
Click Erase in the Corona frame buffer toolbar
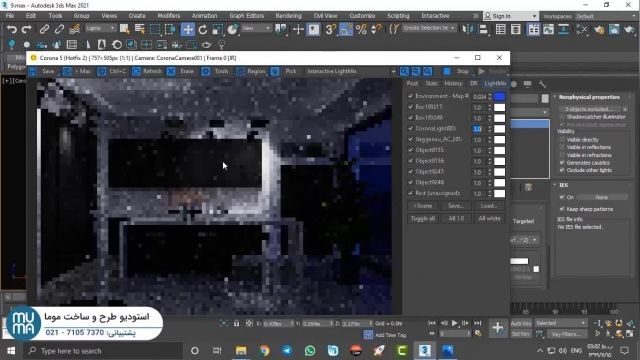click(x=181, y=71)
